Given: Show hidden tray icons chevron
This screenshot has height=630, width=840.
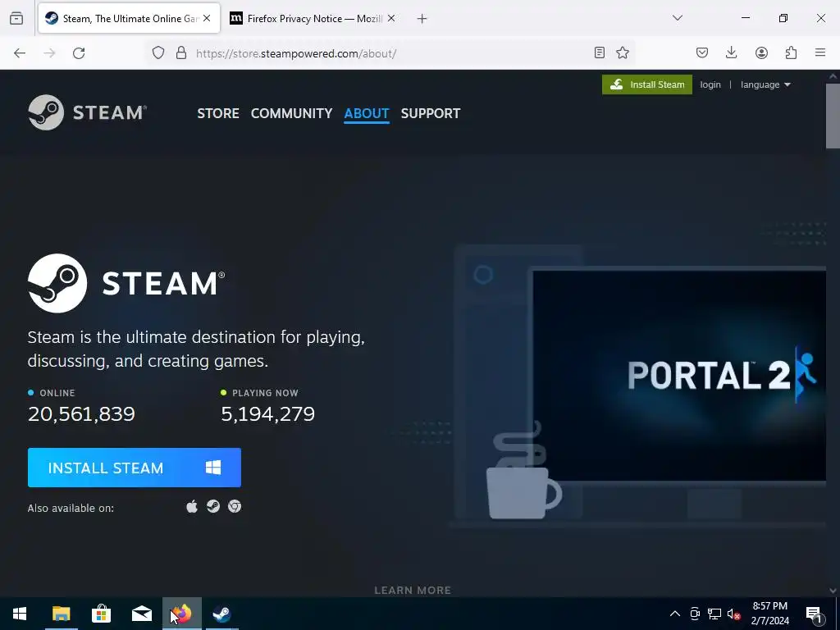Looking at the screenshot, I should (x=675, y=614).
